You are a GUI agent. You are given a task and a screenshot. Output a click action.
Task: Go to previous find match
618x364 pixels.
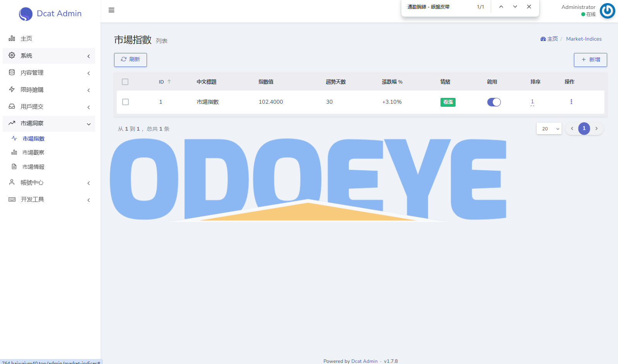tap(501, 7)
